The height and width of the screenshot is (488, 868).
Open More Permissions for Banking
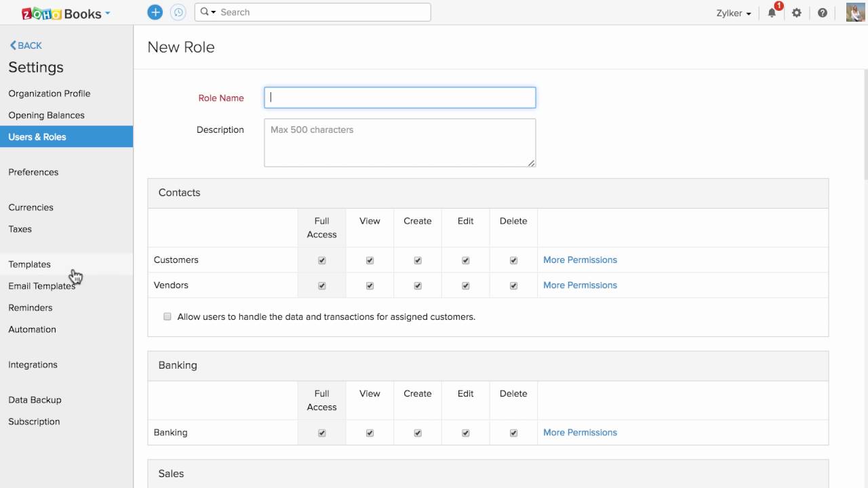pos(580,432)
